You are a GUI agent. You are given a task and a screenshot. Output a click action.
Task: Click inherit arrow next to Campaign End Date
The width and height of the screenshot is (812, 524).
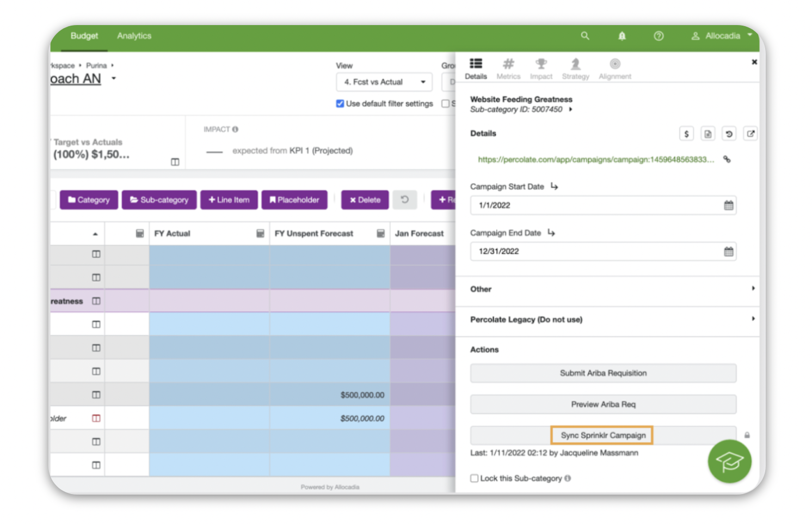pos(551,233)
